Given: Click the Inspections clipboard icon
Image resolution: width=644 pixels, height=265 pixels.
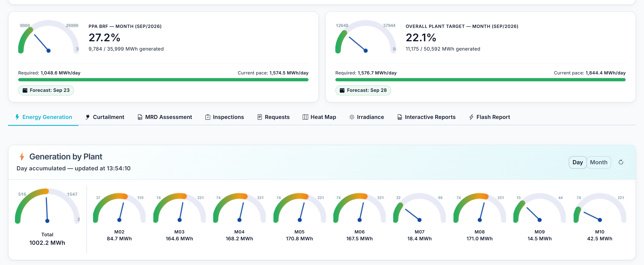Looking at the screenshot, I should point(208,117).
